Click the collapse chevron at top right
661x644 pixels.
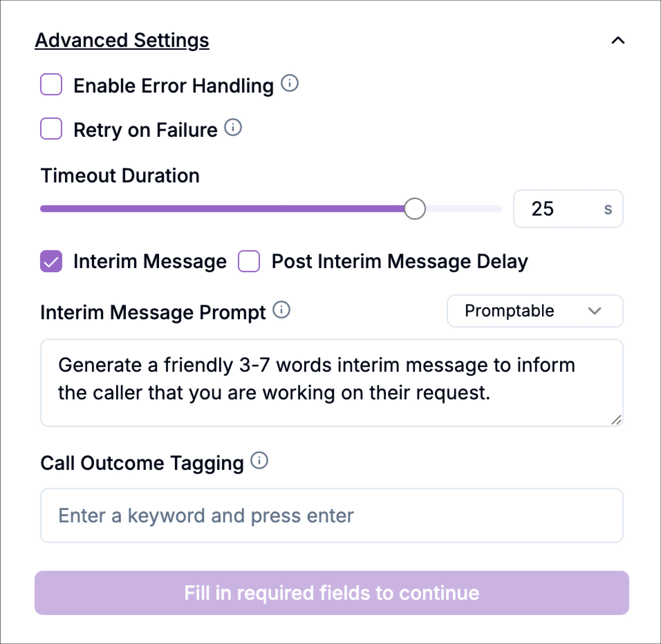[618, 40]
